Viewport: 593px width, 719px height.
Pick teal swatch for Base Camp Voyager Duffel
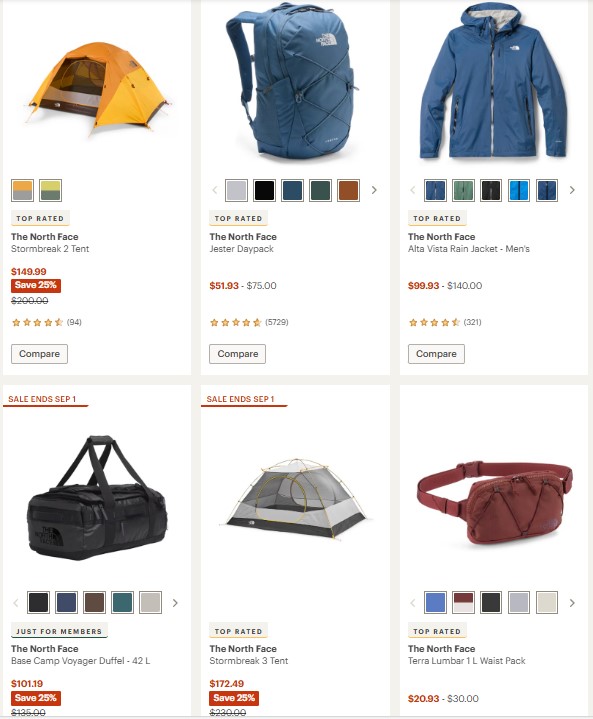tap(122, 603)
